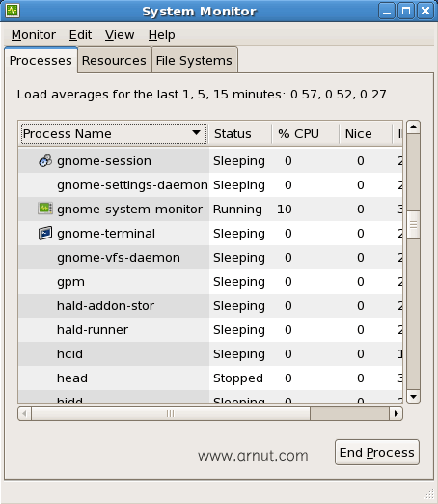Sort by the Status column header

click(239, 133)
